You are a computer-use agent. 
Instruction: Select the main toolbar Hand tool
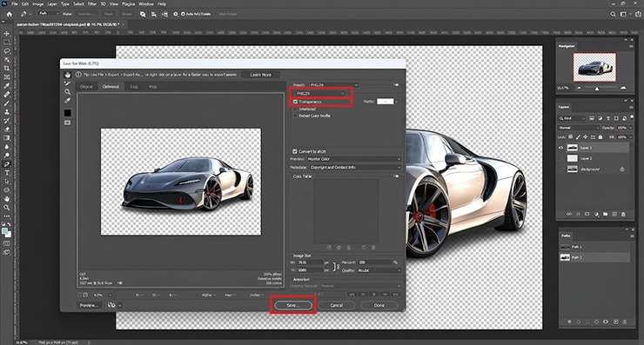click(x=7, y=198)
